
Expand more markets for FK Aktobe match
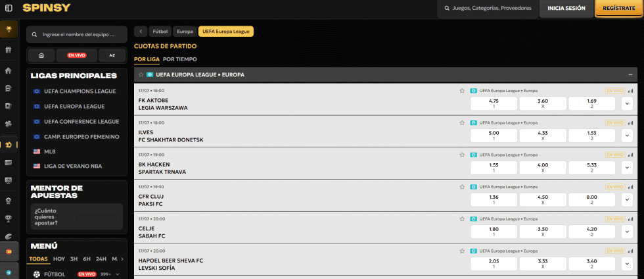pos(626,103)
